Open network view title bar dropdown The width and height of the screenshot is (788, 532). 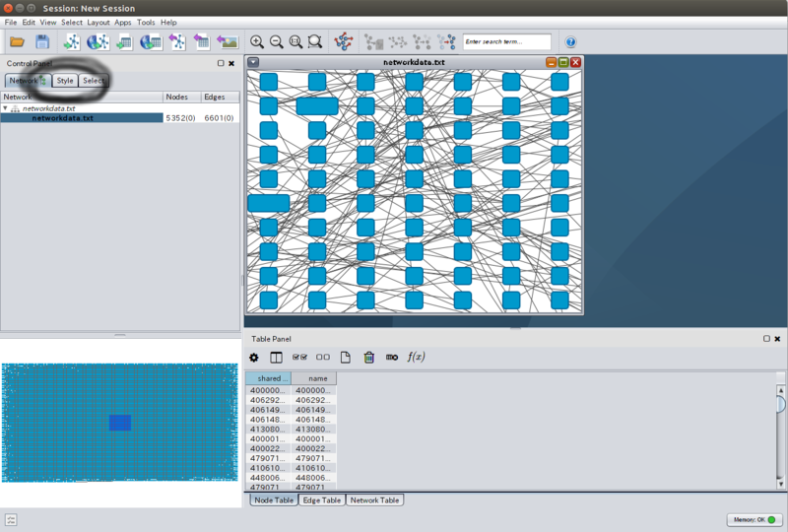coord(253,62)
